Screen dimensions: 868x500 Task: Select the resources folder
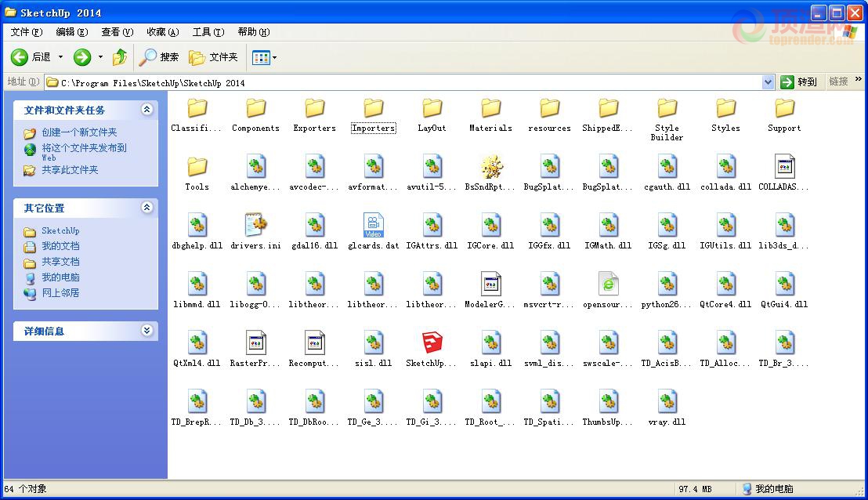[550, 116]
